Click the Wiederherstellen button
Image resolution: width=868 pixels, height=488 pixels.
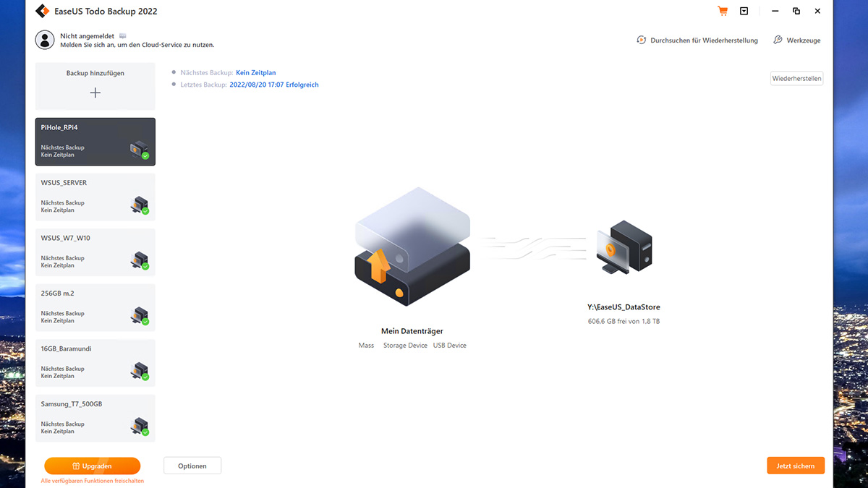(x=796, y=79)
